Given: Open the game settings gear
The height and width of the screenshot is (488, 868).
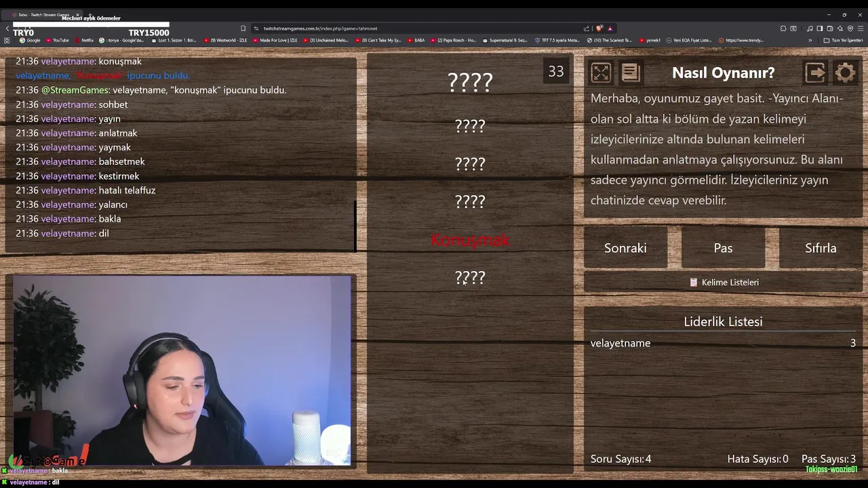Looking at the screenshot, I should tap(845, 73).
